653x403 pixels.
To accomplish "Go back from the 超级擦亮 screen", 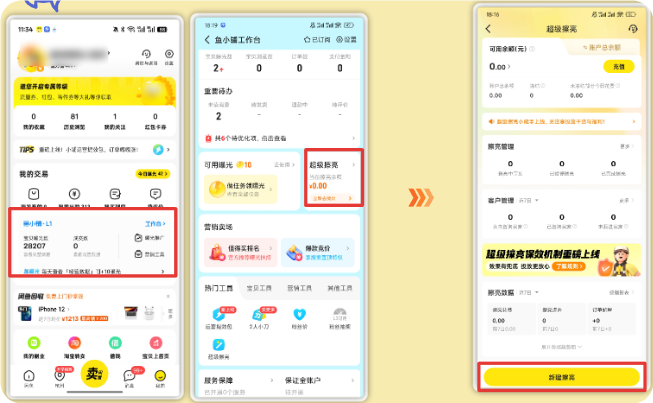I will (488, 29).
